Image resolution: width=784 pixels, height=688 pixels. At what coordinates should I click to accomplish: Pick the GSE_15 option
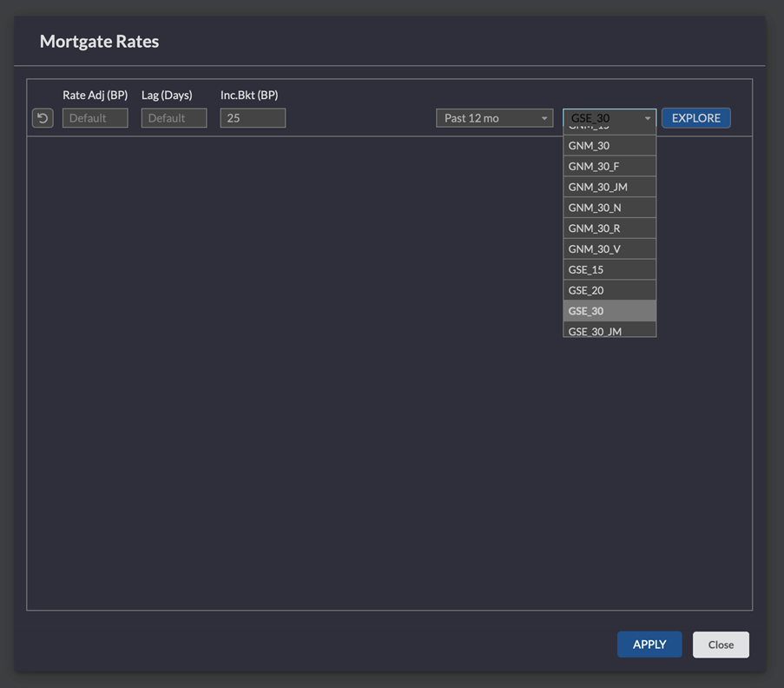click(x=609, y=270)
